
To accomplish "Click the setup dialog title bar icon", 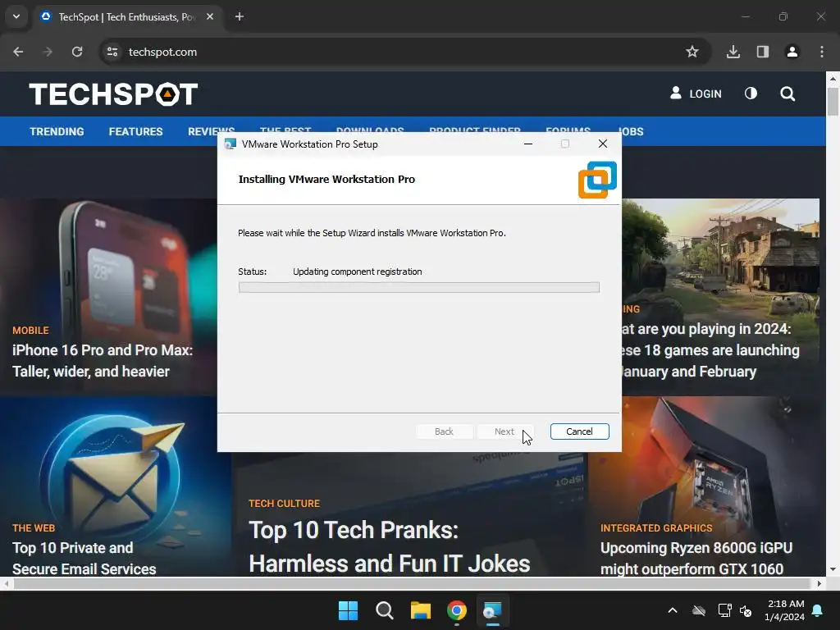I will 231,144.
